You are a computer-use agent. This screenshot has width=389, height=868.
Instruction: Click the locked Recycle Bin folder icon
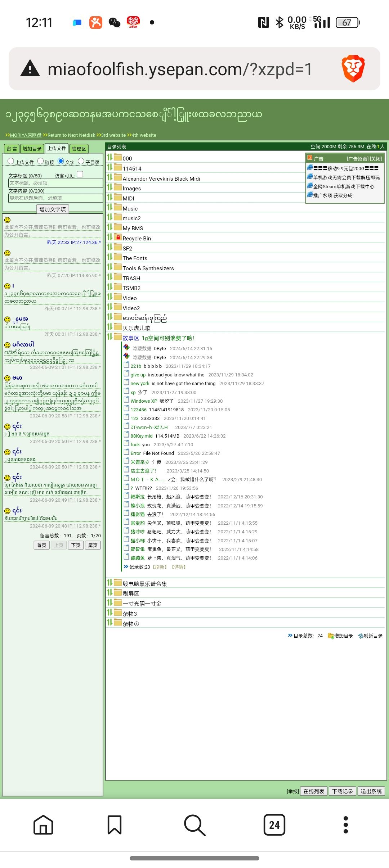pyautogui.click(x=118, y=238)
